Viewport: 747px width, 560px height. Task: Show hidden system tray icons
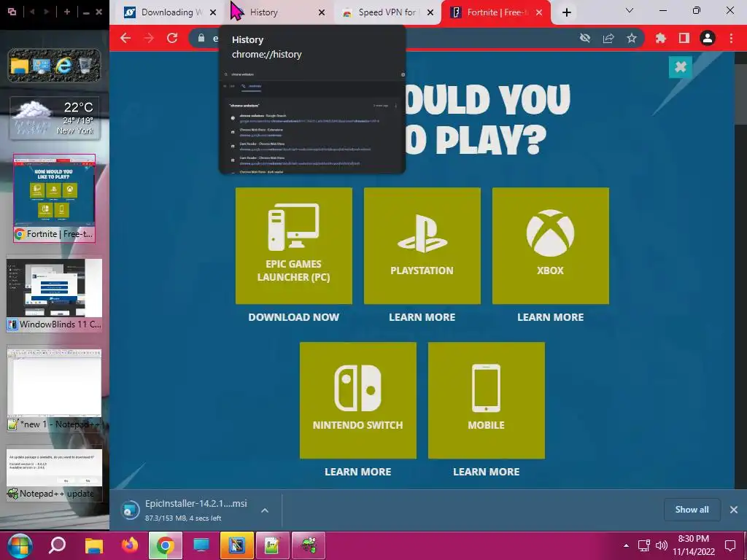pyautogui.click(x=626, y=545)
